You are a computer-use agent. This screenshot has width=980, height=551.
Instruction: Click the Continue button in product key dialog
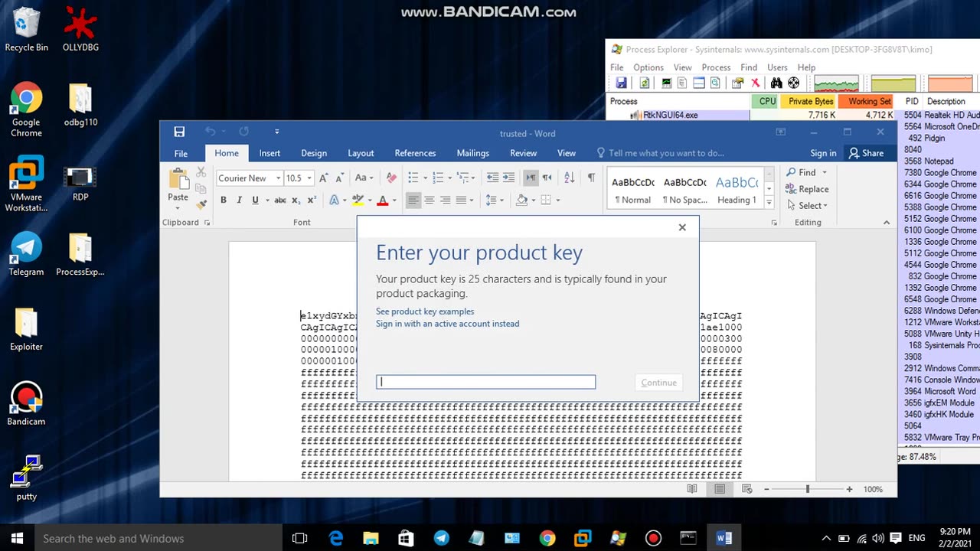pos(659,383)
